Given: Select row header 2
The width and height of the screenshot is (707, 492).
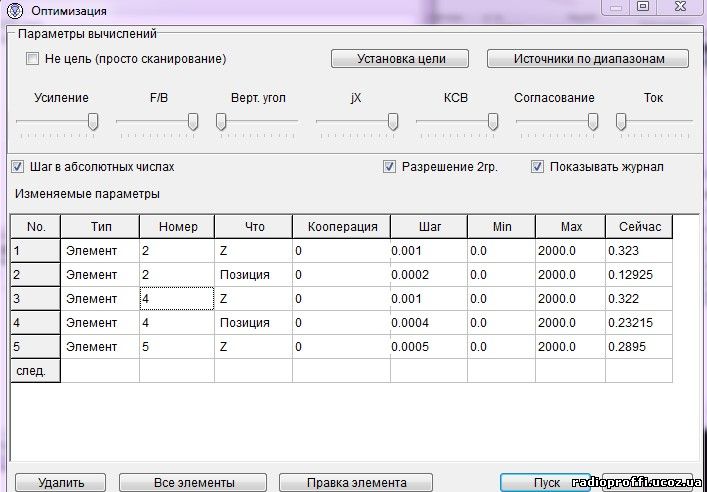Looking at the screenshot, I should click(x=36, y=275).
